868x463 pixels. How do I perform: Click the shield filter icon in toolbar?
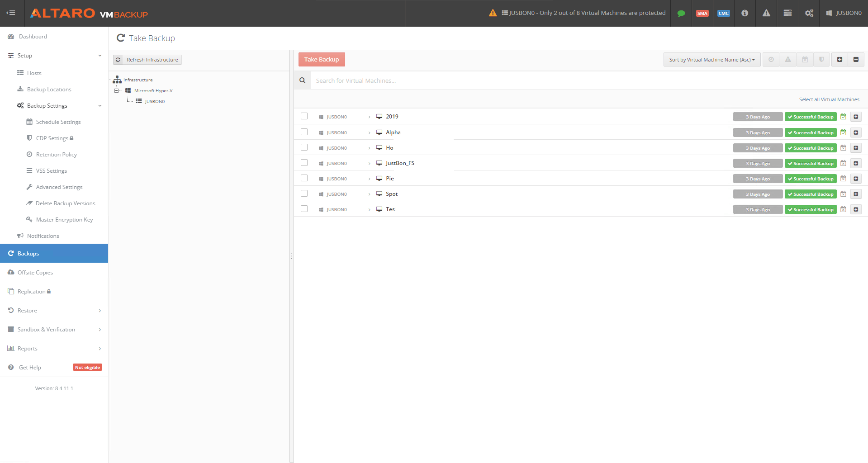click(x=821, y=60)
